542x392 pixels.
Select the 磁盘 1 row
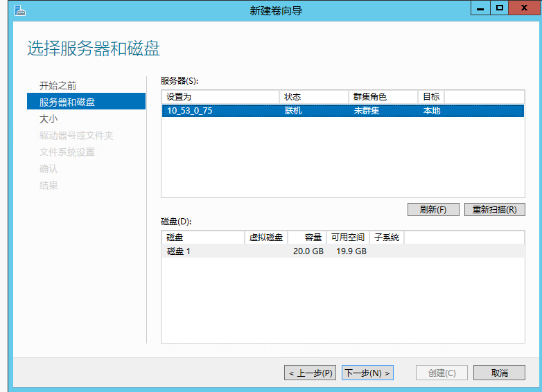pos(343,251)
